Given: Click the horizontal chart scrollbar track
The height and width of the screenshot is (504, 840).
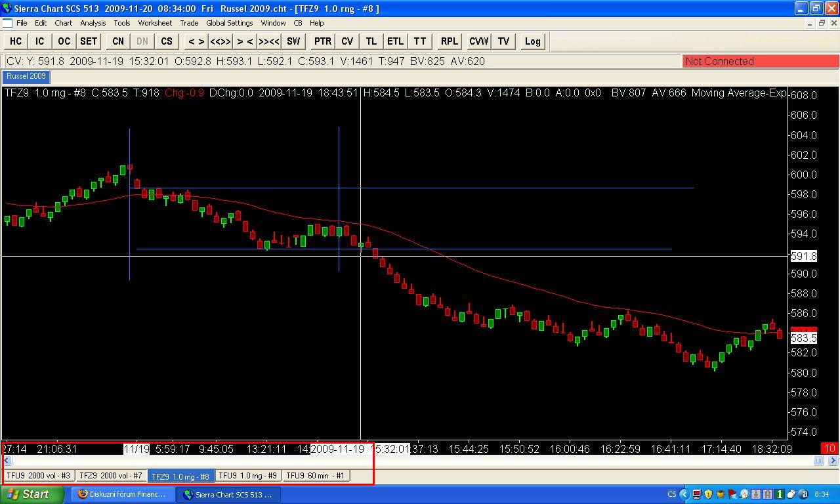Looking at the screenshot, I should (413, 461).
